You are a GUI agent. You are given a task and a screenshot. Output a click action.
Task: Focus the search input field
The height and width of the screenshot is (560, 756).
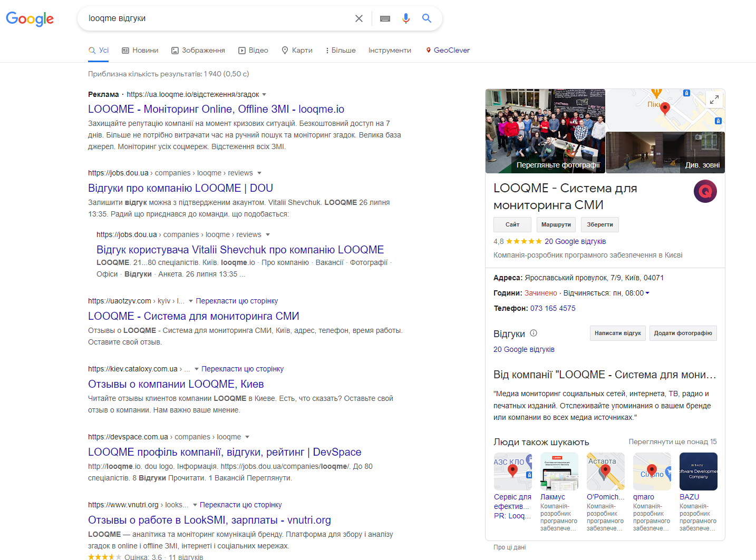click(x=218, y=18)
